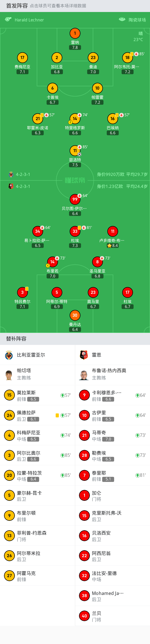Click goalkeeper 雷纳 number 1 icon
The width and height of the screenshot is (150, 644).
click(75, 33)
